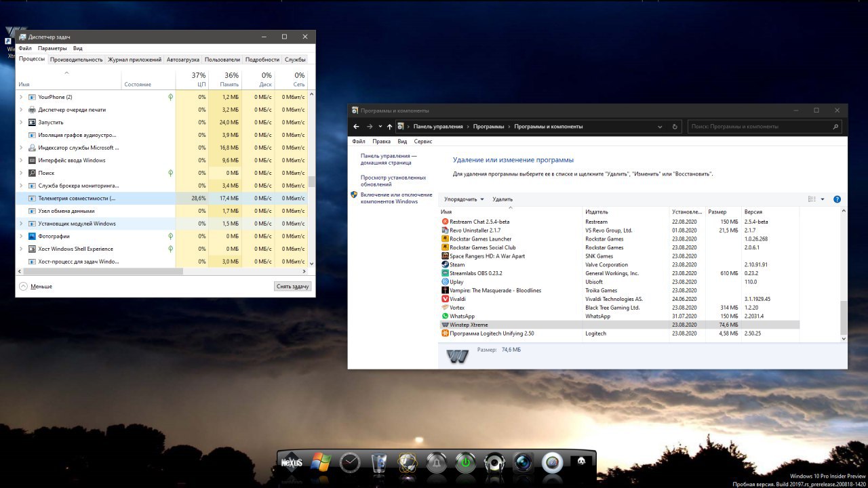Click the WhatsApp icon in program list
868x488 pixels.
tap(445, 316)
